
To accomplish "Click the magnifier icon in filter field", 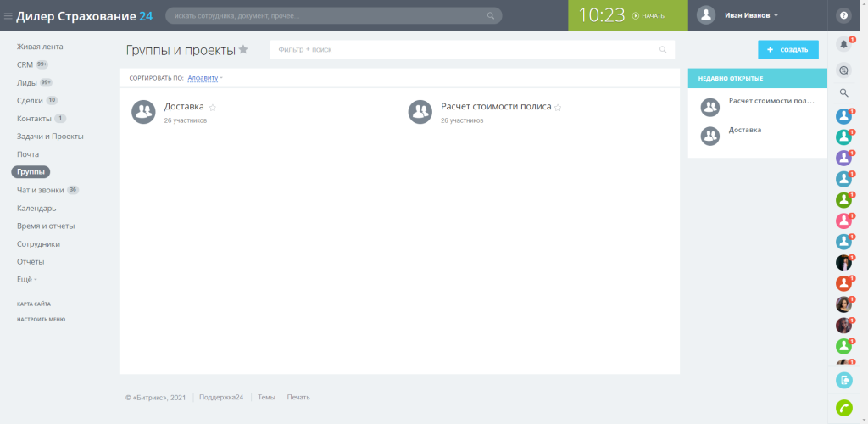I will (x=663, y=50).
